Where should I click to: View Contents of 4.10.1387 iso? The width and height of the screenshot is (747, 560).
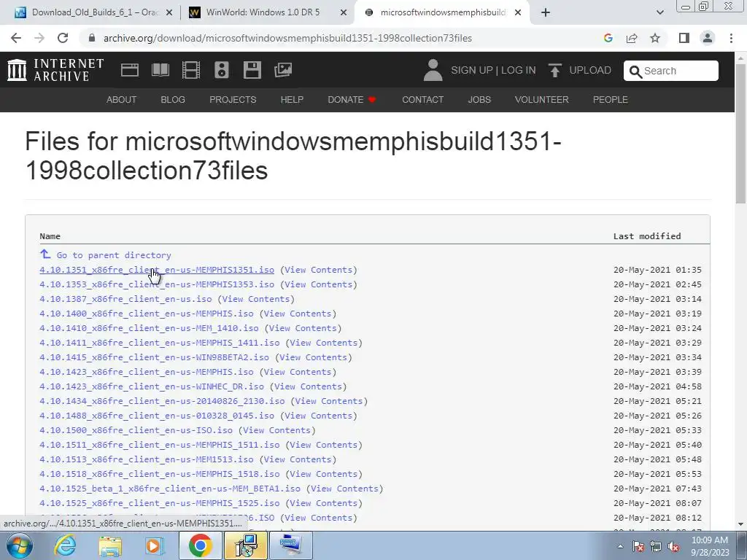(x=256, y=299)
